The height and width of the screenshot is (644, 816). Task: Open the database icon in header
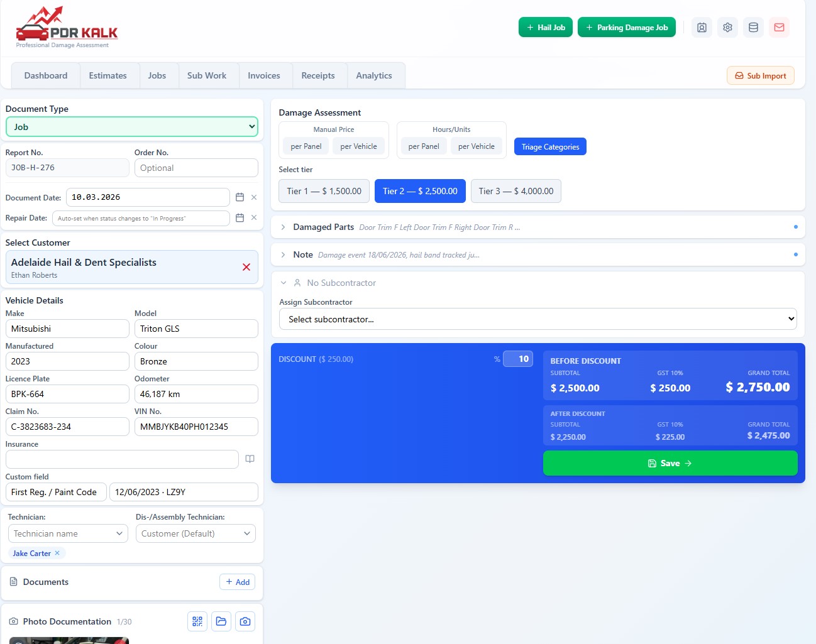753,28
